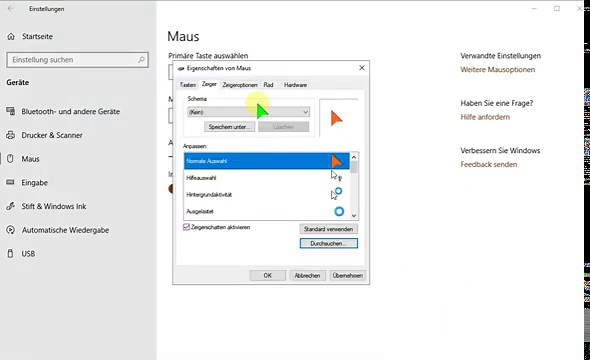Click the Einstellung suchen search field

point(78,60)
